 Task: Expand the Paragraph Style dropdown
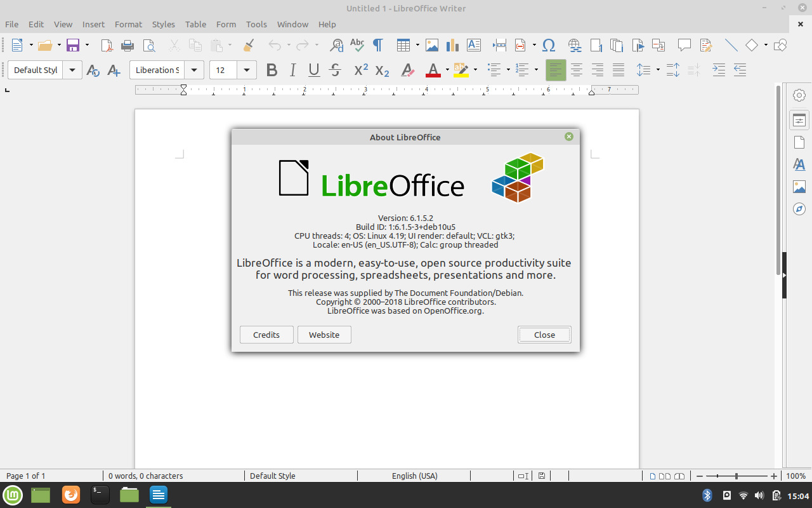[x=72, y=70]
